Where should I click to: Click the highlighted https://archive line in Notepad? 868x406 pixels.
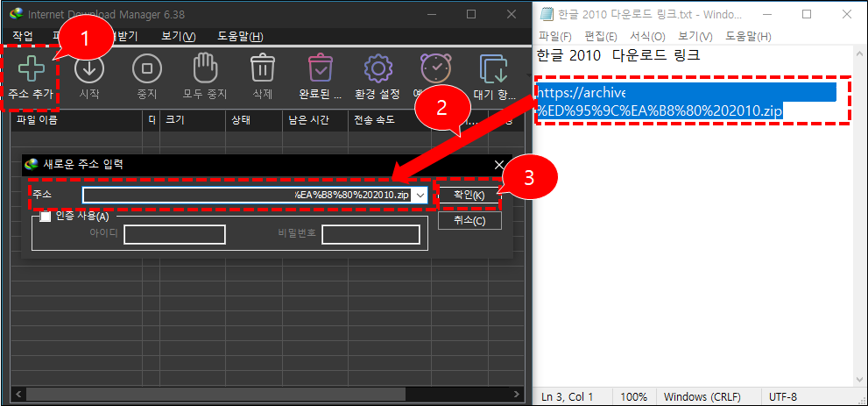687,91
